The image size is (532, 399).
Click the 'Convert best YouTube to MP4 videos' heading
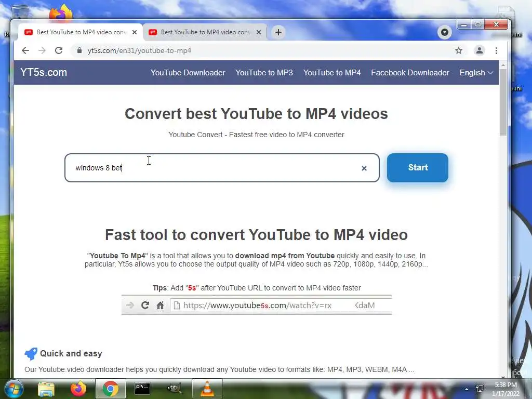point(256,114)
